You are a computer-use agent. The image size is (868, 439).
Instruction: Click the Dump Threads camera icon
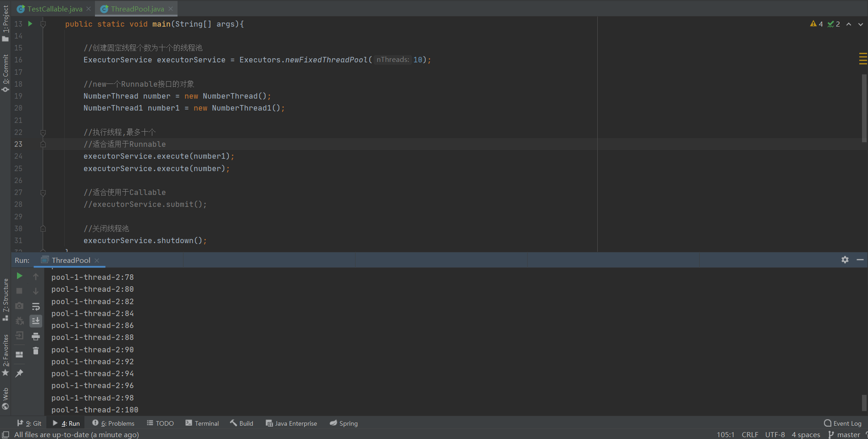pos(19,306)
